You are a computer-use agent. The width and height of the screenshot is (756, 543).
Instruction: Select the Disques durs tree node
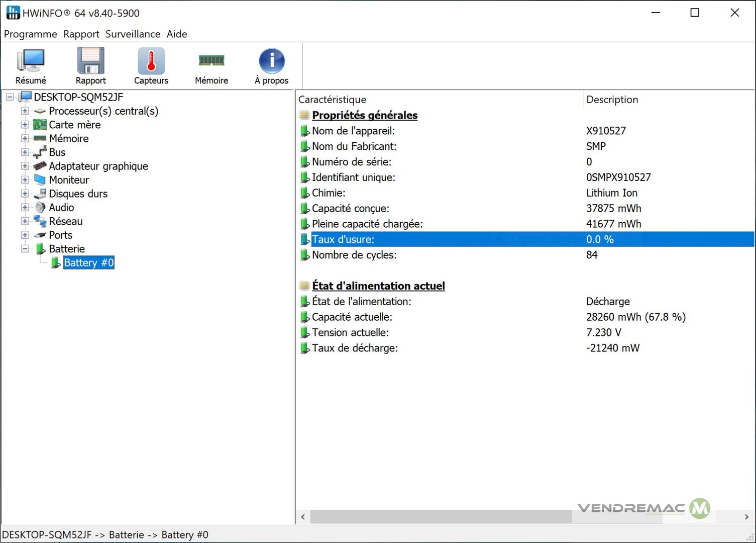[x=78, y=194]
